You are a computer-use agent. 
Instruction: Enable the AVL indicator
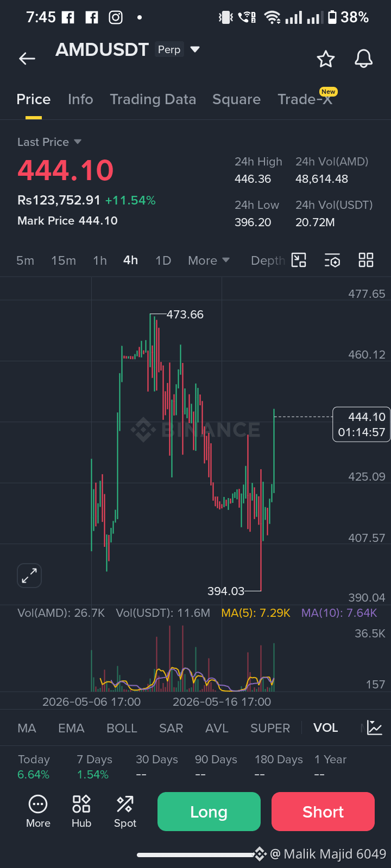pos(217,728)
